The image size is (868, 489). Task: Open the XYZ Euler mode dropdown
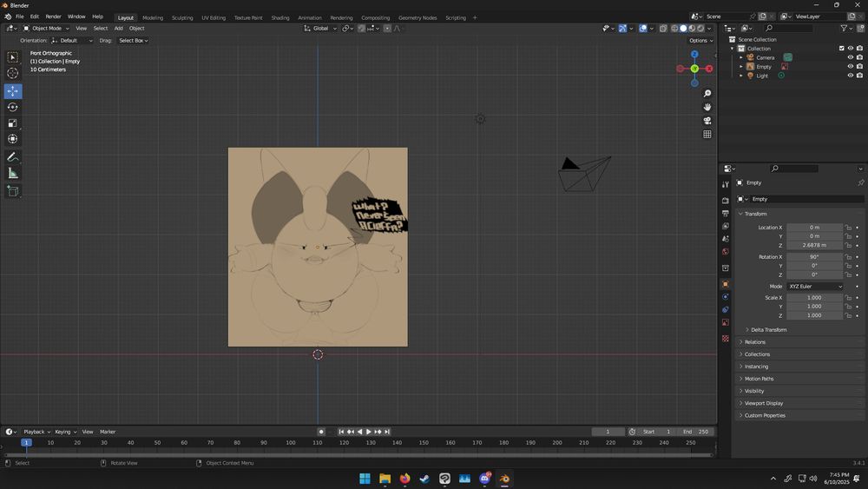pyautogui.click(x=815, y=287)
